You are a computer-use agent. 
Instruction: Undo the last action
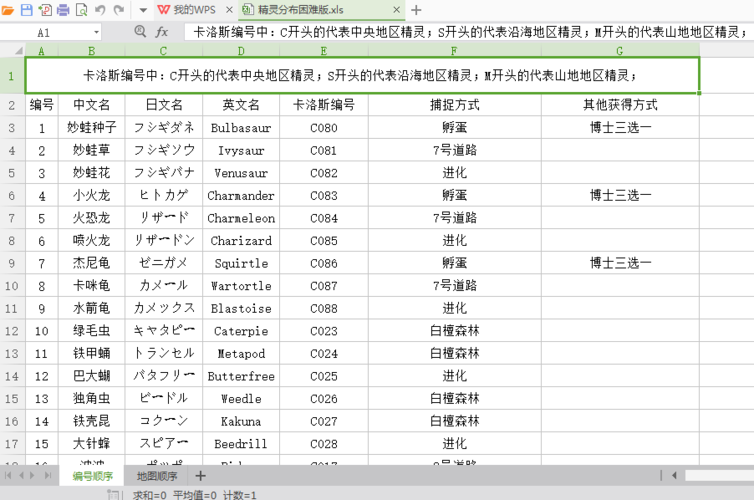point(100,10)
